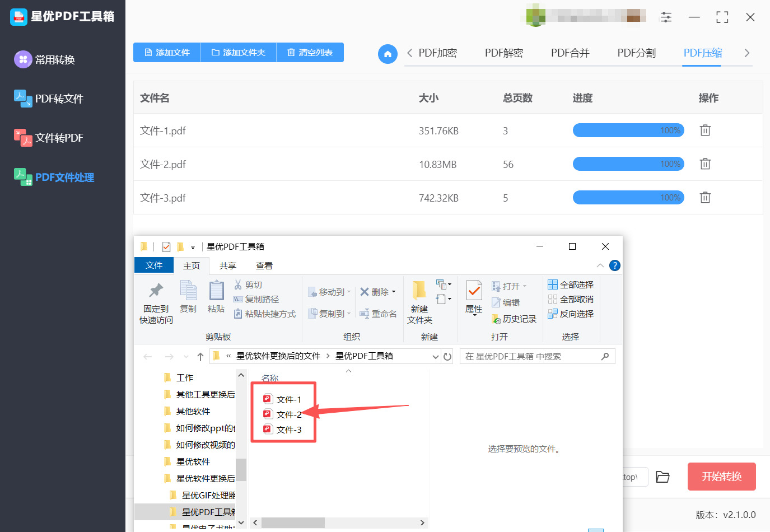Collapse the Explorer ribbon with the chevron

(600, 265)
